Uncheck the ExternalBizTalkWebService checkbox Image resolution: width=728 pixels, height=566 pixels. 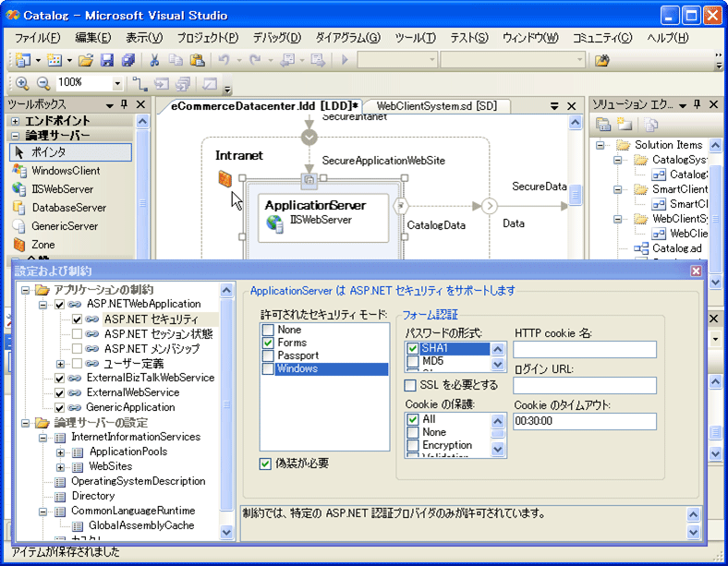click(x=59, y=379)
